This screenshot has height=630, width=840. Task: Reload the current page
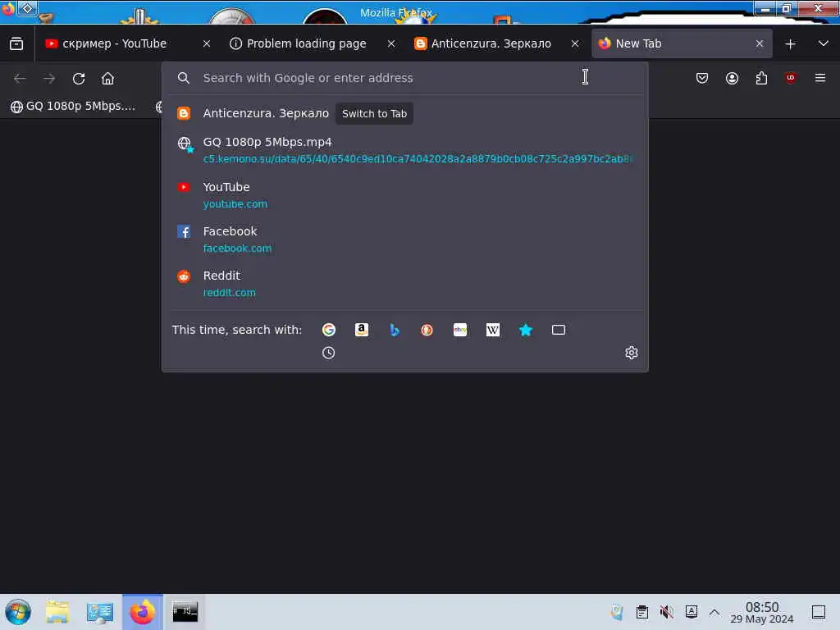coord(79,79)
